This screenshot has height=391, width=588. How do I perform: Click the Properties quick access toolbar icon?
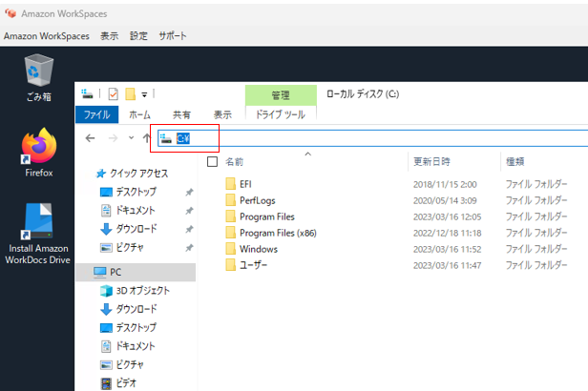tap(113, 94)
